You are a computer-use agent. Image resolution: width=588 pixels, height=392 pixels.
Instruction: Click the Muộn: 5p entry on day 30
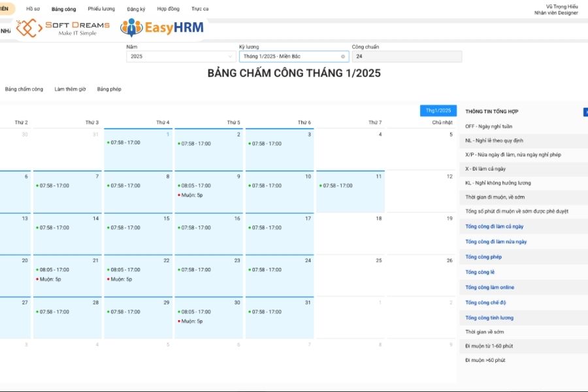[190, 321]
